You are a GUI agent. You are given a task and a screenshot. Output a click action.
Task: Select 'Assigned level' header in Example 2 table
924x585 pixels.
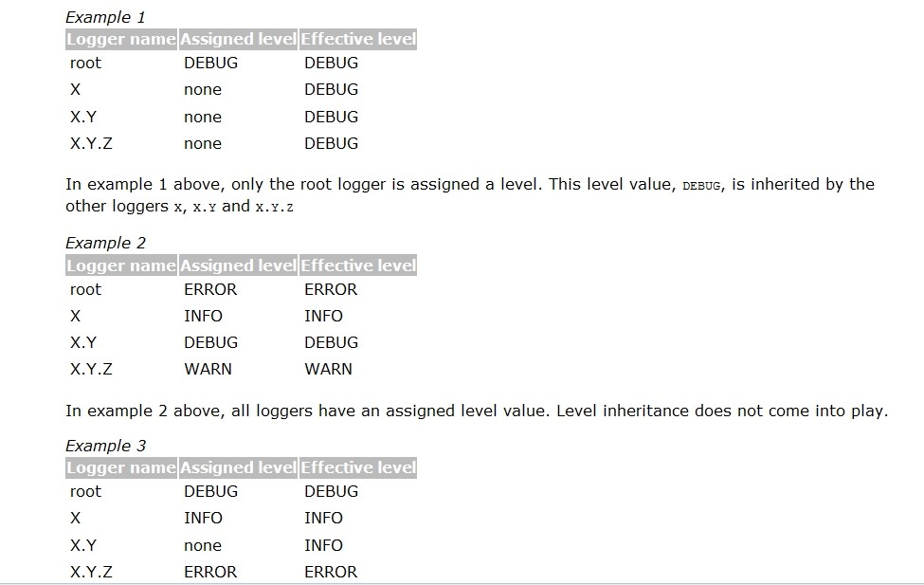pos(238,265)
